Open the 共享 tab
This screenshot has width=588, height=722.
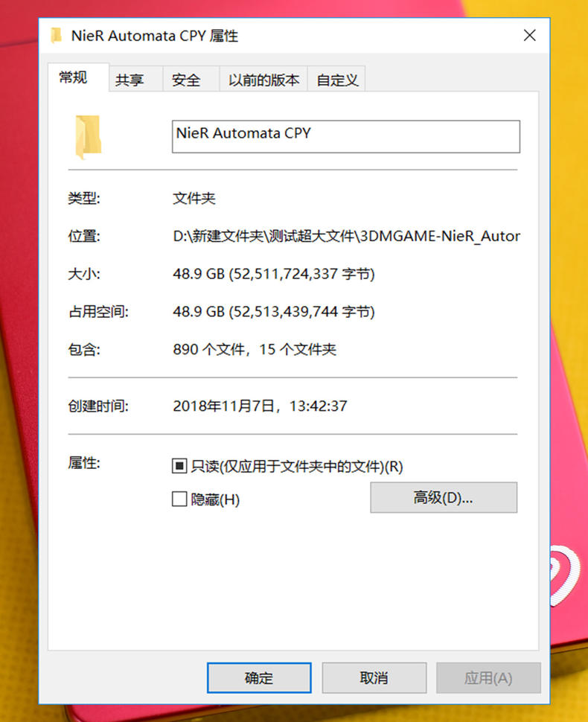(x=135, y=79)
